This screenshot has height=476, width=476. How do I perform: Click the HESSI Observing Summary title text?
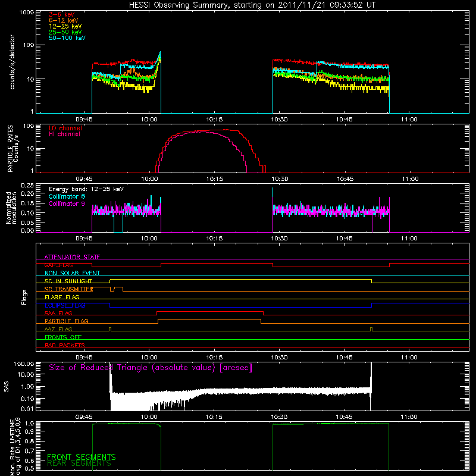[x=252, y=5]
